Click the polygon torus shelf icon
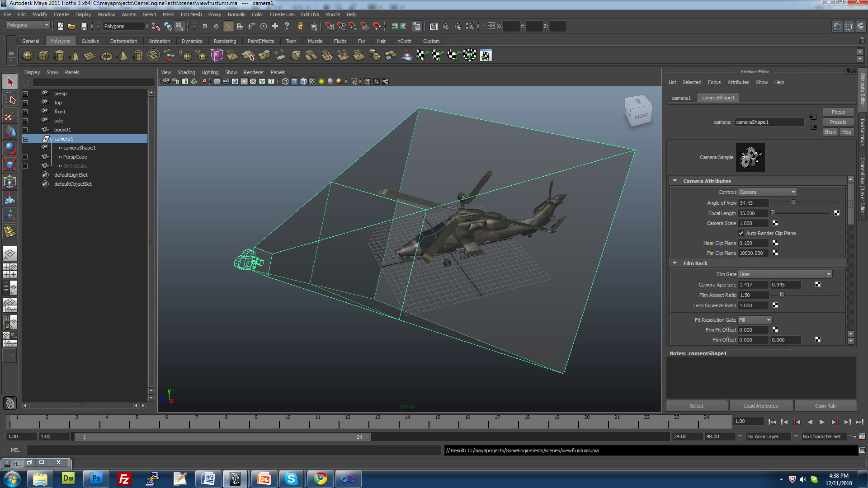Viewport: 868px width, 488px height. pos(106,56)
